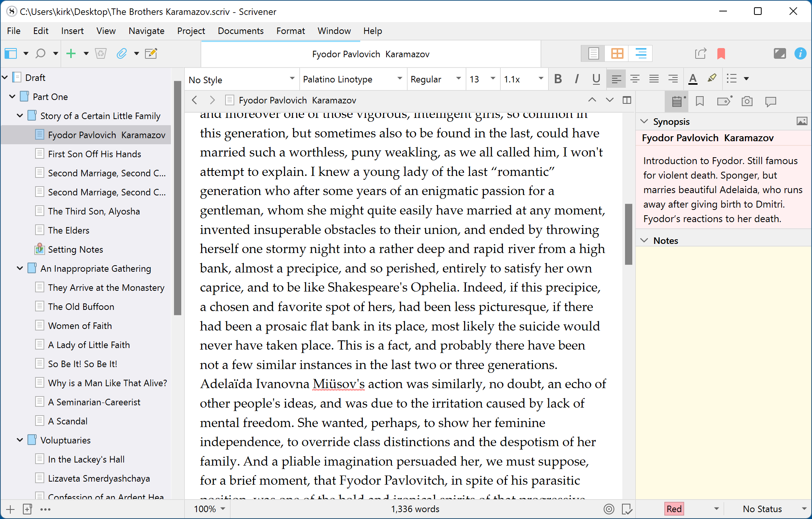Screen dimensions: 812x519
Task: Click the Quick Reference attach paperclip icon
Action: click(x=121, y=53)
